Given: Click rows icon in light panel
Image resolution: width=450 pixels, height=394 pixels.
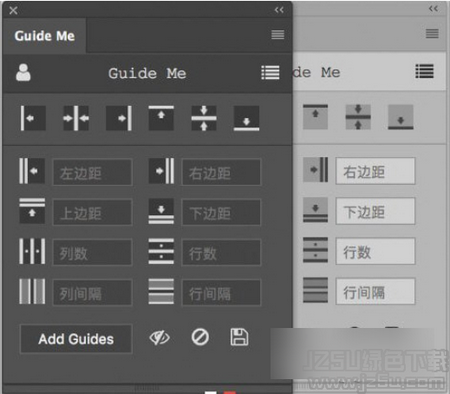Looking at the screenshot, I should coord(316,250).
